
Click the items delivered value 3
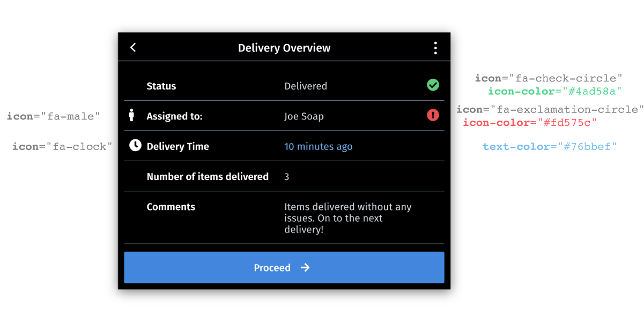(287, 176)
